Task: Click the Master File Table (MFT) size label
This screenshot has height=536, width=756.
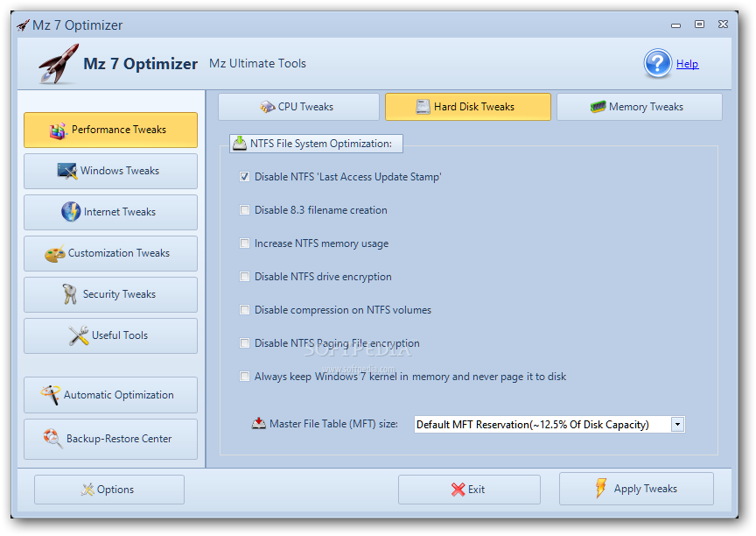Action: pyautogui.click(x=333, y=424)
